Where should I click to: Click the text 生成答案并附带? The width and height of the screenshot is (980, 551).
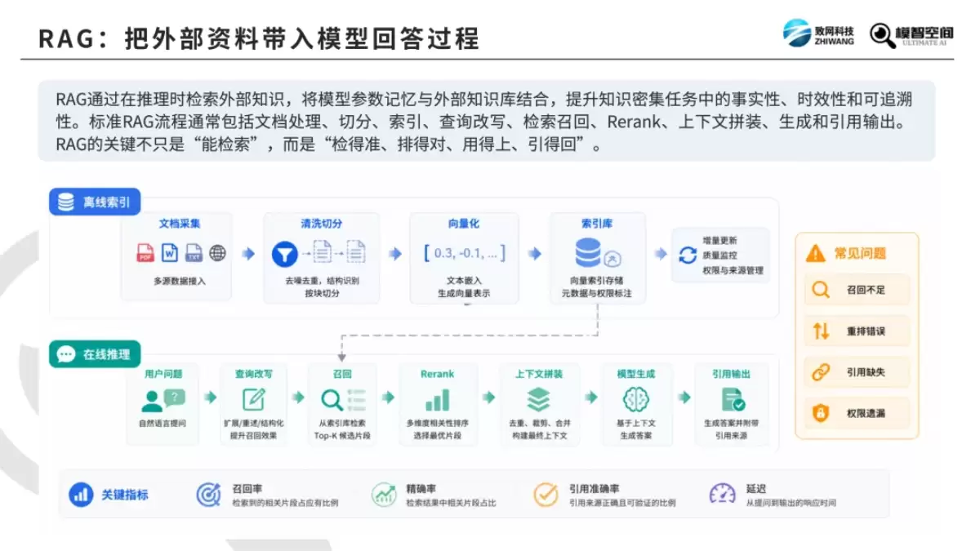[733, 424]
